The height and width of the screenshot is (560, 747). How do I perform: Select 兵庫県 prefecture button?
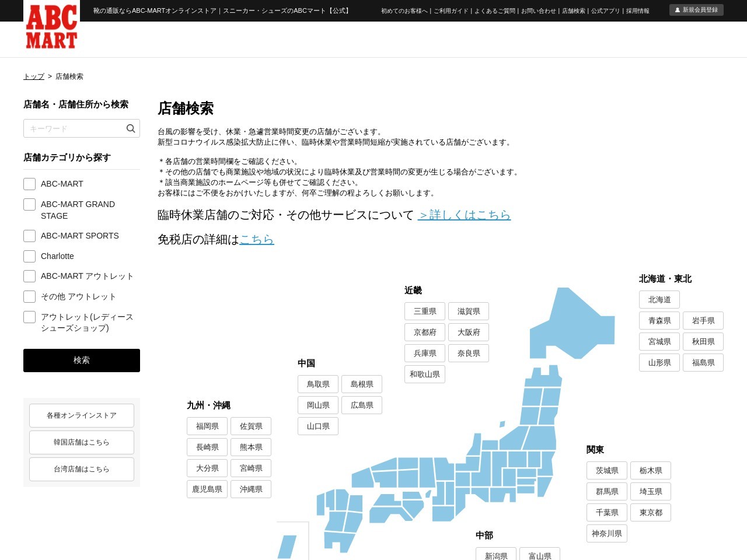425,353
